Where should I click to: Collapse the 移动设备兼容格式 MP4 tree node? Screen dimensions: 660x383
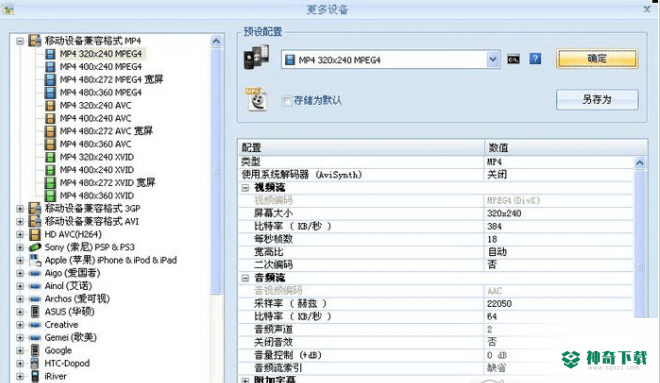20,41
